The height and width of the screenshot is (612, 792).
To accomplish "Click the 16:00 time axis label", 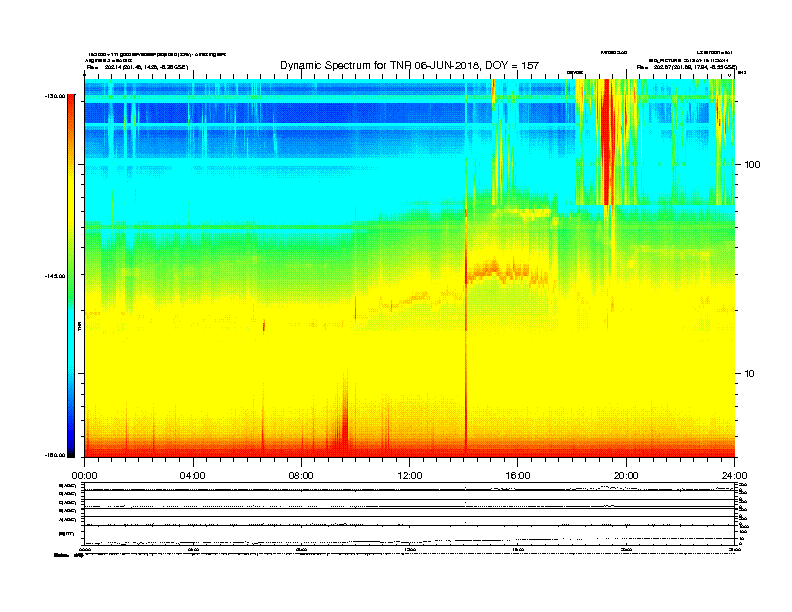I will click(518, 476).
